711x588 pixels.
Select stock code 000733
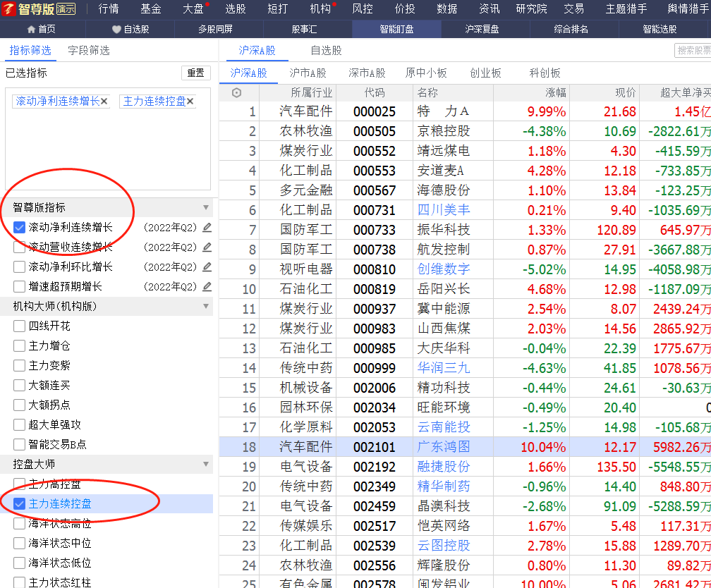click(x=375, y=230)
